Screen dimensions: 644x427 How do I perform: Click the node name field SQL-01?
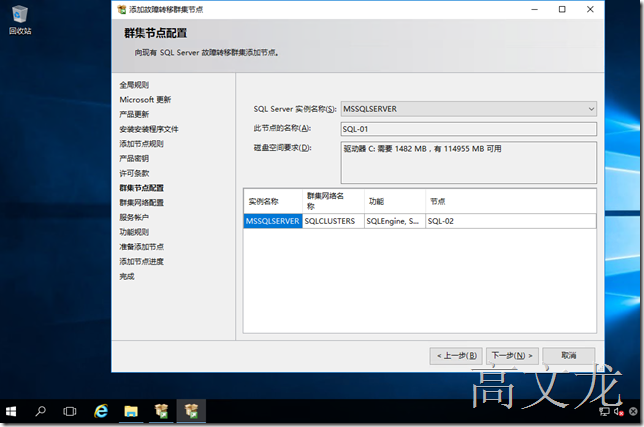(469, 129)
